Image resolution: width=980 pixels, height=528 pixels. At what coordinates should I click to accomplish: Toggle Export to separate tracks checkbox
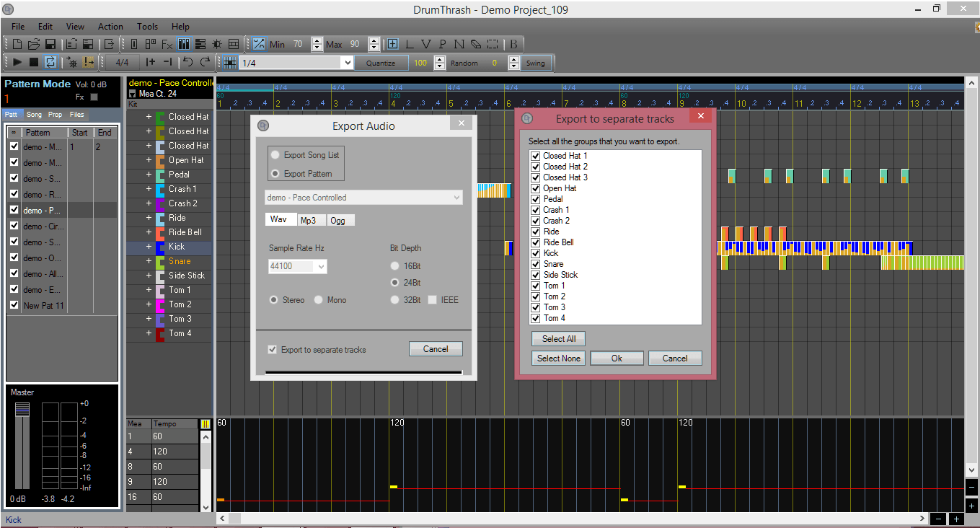point(272,350)
